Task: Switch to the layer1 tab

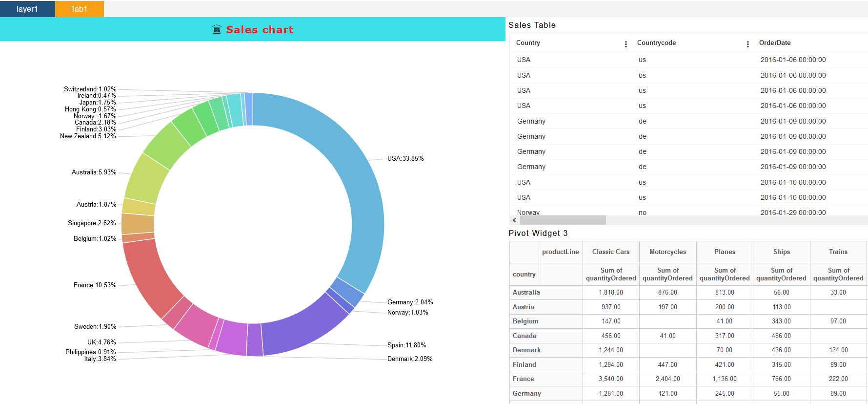Action: tap(27, 9)
